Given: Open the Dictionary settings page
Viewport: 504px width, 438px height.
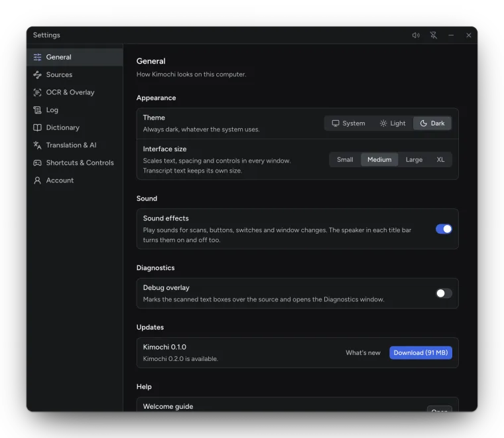Looking at the screenshot, I should click(75, 127).
